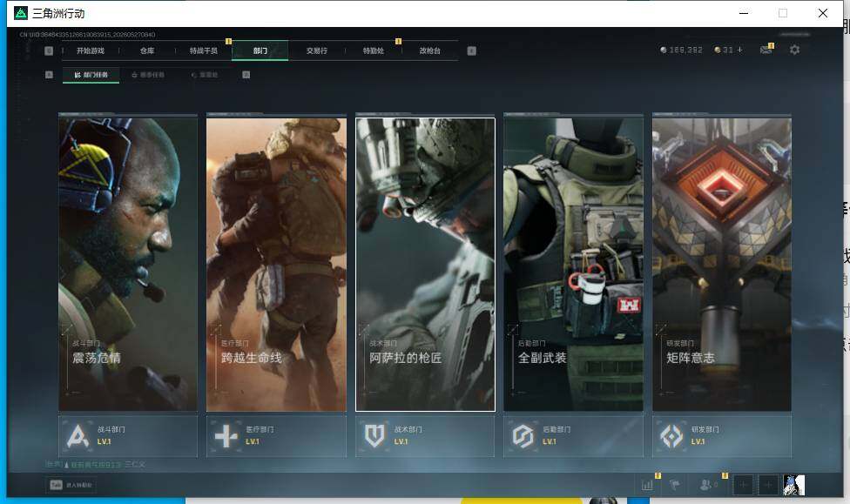Close the 三角洲行动 window
Image resolution: width=850 pixels, height=504 pixels.
point(823,13)
